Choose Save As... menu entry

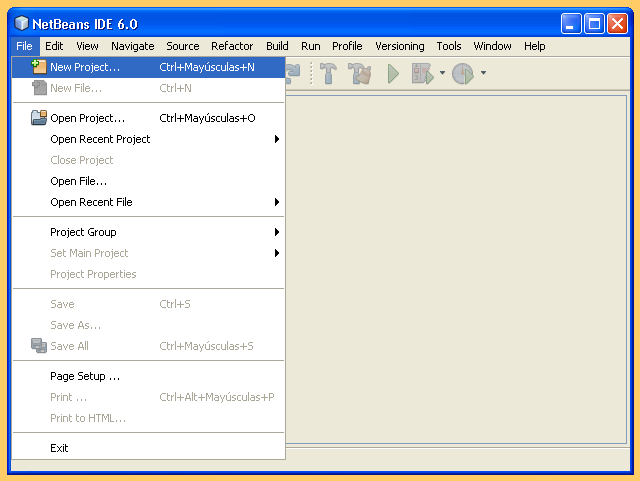coord(148,325)
